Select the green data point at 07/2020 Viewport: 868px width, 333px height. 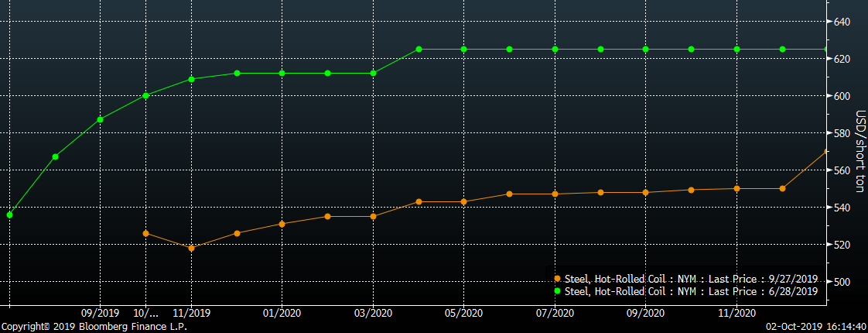(x=555, y=50)
